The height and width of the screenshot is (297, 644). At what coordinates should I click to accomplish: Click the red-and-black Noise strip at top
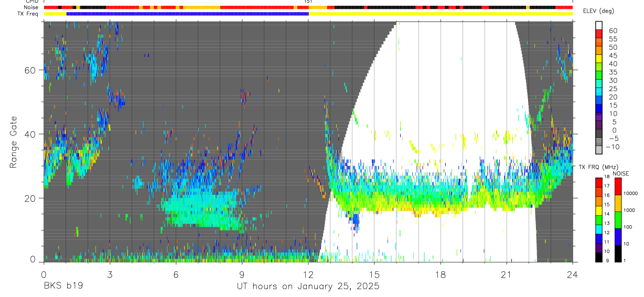pyautogui.click(x=308, y=7)
